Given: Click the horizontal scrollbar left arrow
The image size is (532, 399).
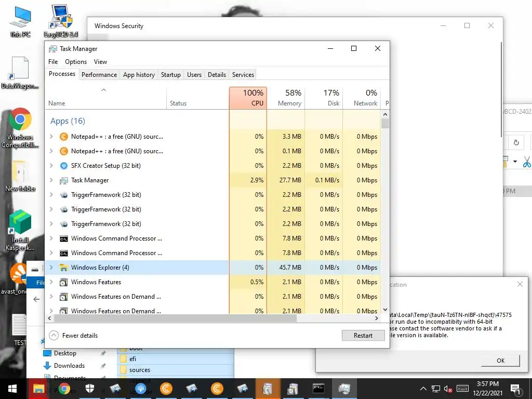Looking at the screenshot, I should (49, 318).
